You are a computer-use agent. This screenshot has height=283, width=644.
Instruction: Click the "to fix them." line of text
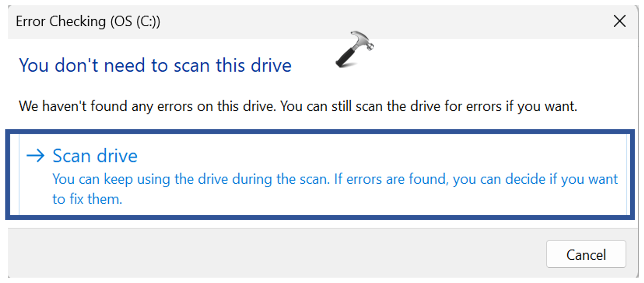tap(87, 199)
